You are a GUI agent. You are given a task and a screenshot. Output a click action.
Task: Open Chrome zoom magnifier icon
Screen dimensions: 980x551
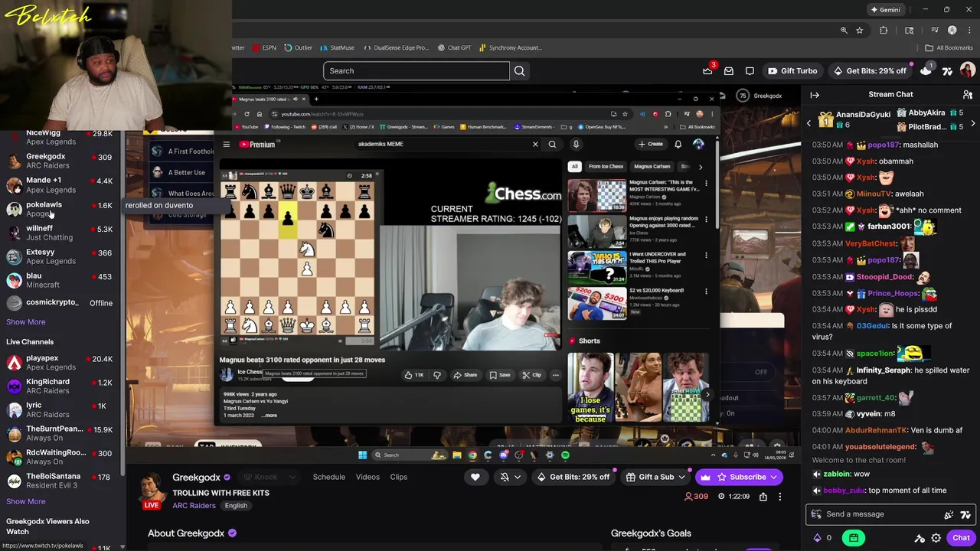tap(844, 30)
